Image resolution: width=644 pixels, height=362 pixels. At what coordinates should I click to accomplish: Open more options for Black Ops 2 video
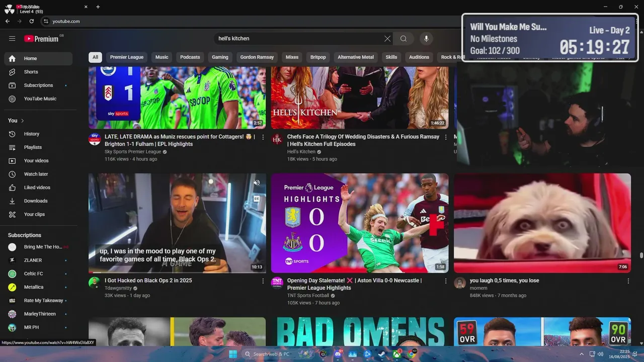click(263, 281)
